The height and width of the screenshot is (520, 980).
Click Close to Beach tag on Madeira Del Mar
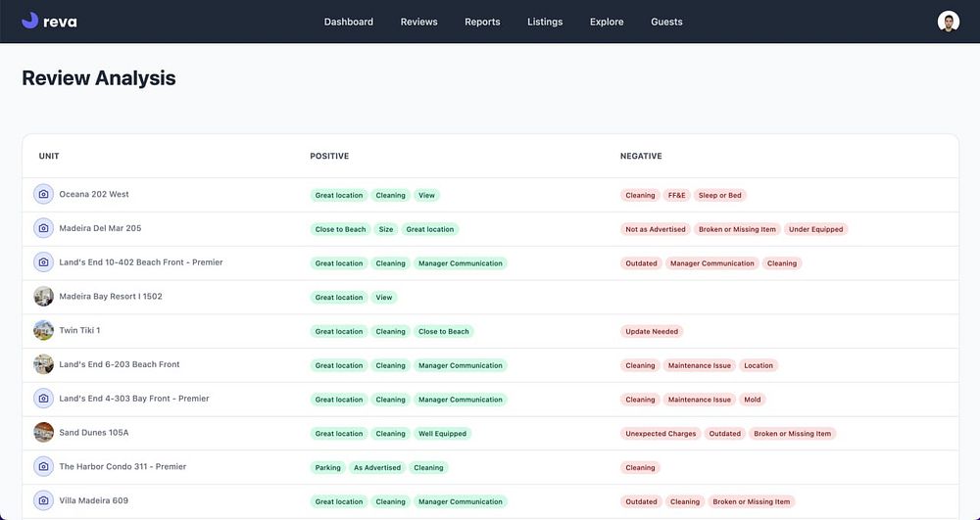pos(341,229)
